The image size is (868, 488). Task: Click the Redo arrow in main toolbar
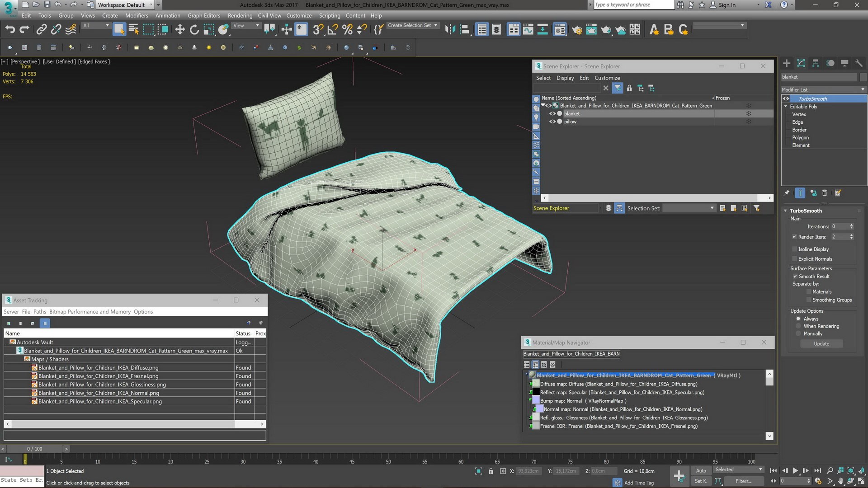(x=24, y=30)
